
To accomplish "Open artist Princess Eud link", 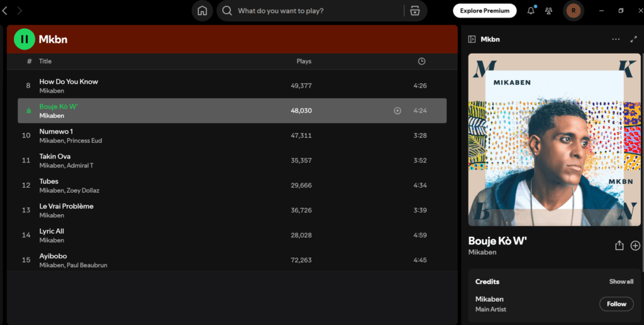I will click(84, 140).
